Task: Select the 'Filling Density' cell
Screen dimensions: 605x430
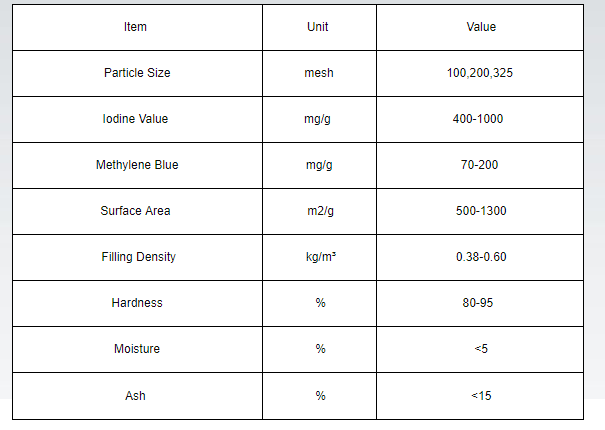Action: click(138, 257)
